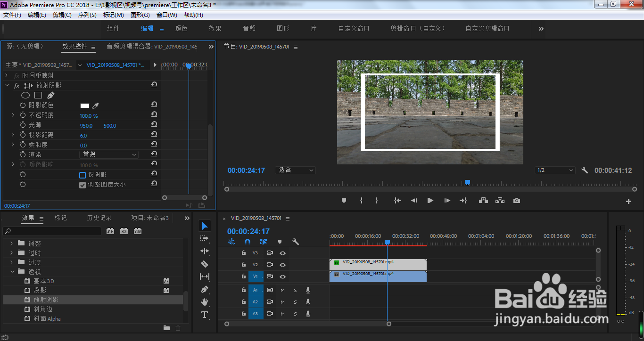
Task: Create an ellipse mask for 放射阴影
Action: [x=25, y=95]
